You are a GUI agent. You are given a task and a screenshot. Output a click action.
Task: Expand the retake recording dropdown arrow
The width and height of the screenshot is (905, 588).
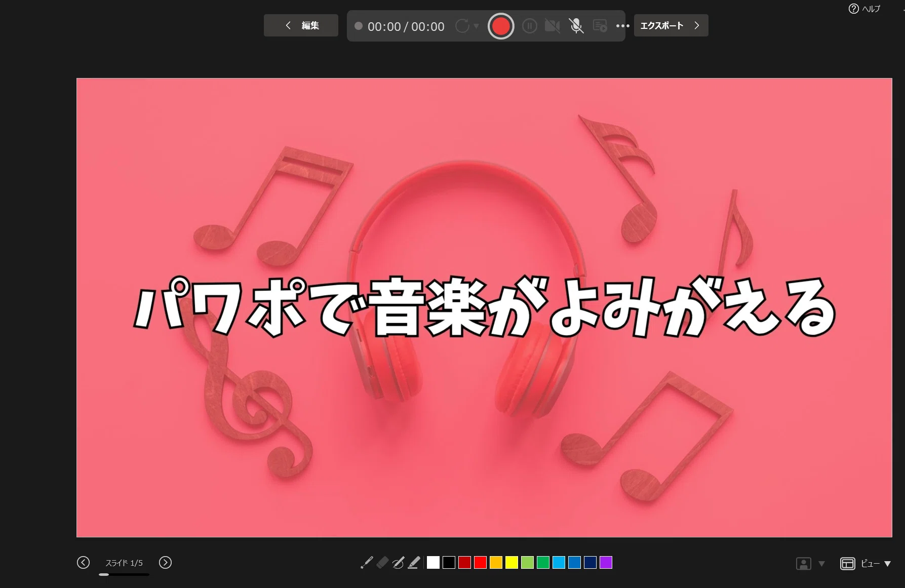click(476, 26)
